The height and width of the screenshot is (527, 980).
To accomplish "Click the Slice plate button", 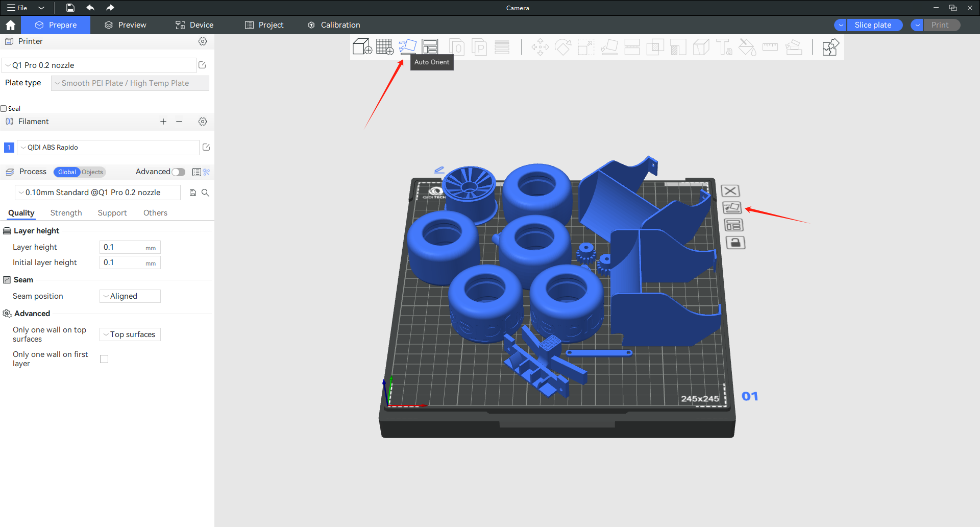I will tap(872, 25).
